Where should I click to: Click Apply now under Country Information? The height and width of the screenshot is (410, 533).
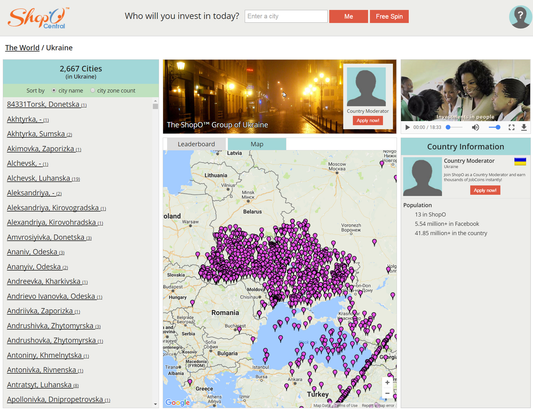(485, 190)
